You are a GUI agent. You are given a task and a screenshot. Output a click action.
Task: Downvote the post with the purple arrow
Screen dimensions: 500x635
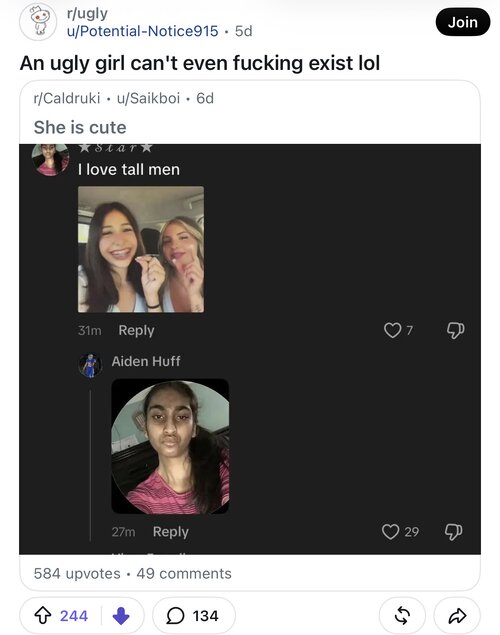click(x=121, y=616)
